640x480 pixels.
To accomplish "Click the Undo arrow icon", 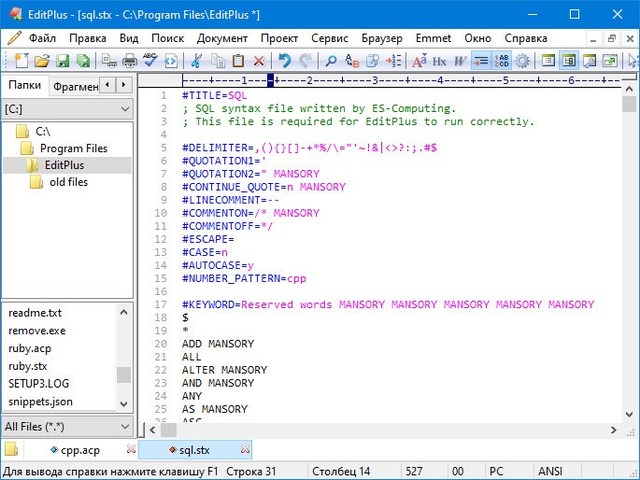I will coord(285,62).
